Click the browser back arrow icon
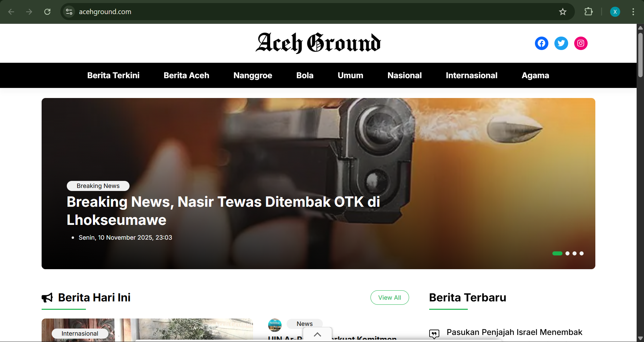This screenshot has height=342, width=644. coord(11,11)
